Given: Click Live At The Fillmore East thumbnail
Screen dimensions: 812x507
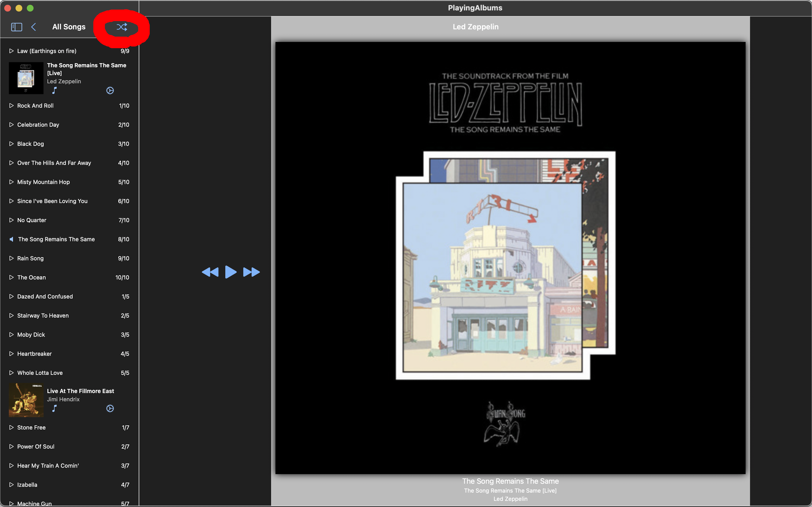Looking at the screenshot, I should tap(26, 400).
